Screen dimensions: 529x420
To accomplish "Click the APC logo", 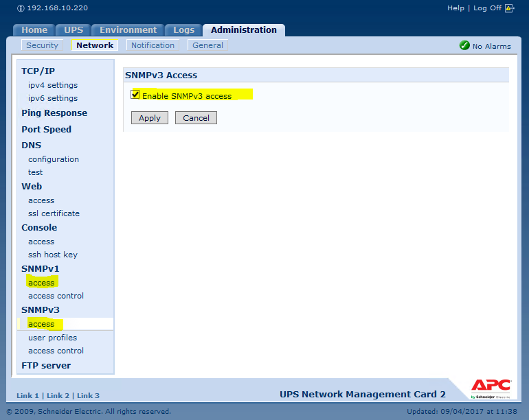I will point(491,386).
